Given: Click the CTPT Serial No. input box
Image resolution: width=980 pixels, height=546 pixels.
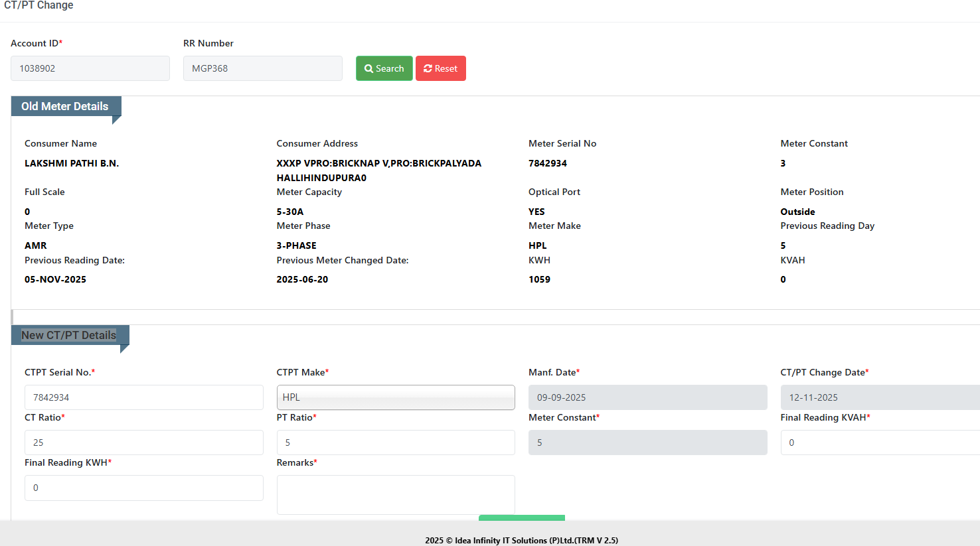Looking at the screenshot, I should click(143, 397).
